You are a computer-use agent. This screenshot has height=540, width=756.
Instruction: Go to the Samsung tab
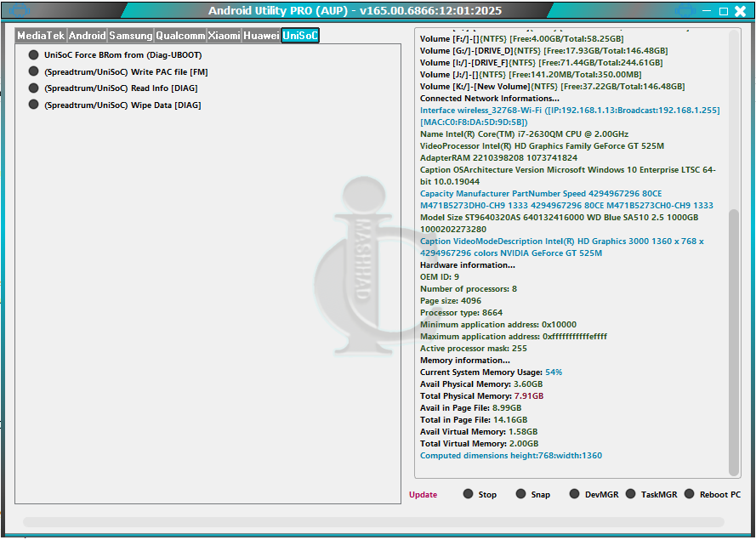tap(131, 36)
